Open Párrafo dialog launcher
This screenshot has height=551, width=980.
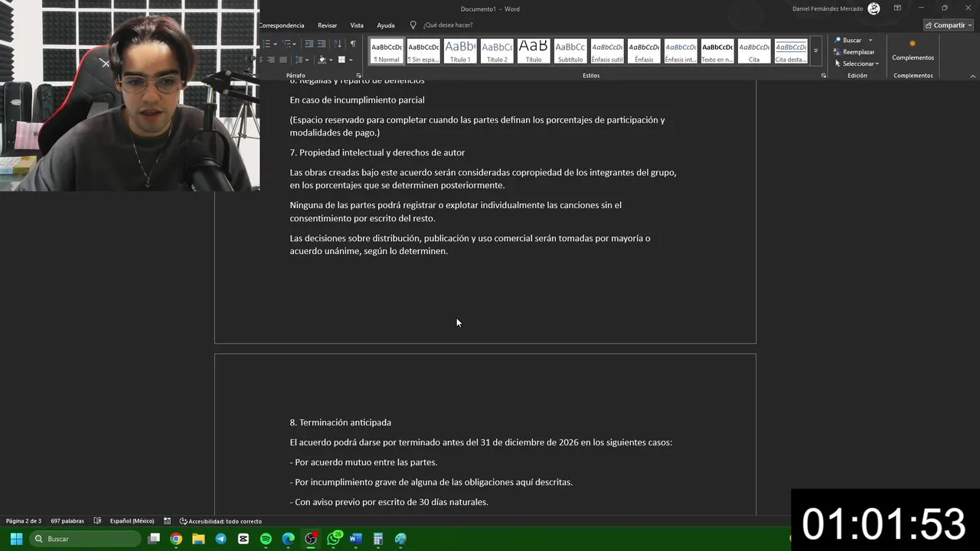coord(359,76)
